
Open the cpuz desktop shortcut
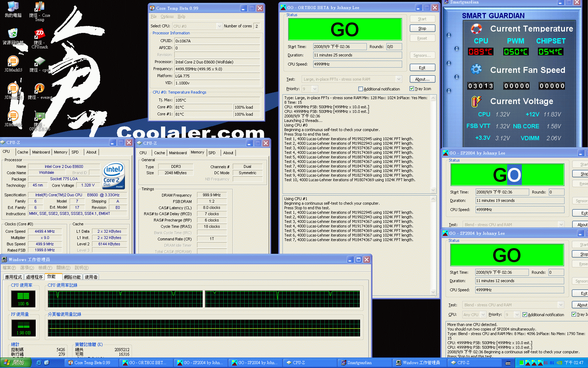pyautogui.click(x=40, y=64)
